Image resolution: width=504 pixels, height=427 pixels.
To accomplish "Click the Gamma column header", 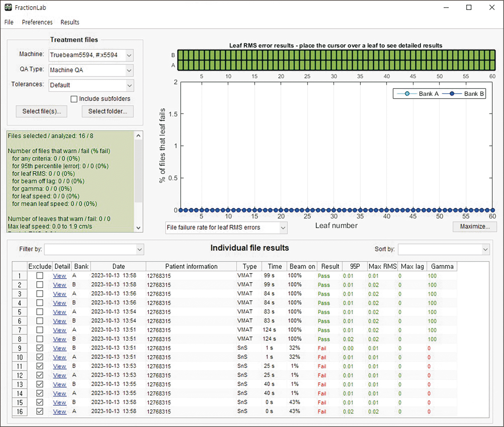I will point(442,266).
